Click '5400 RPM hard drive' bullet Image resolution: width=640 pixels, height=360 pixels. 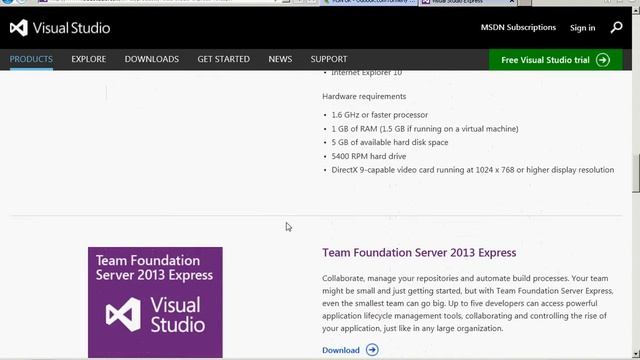click(x=369, y=156)
